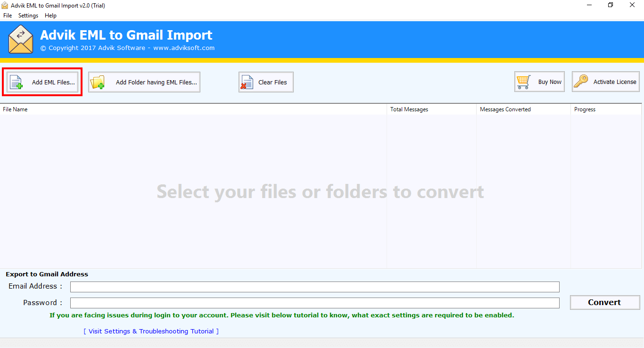
Task: Click the green login issues notice text
Action: pos(282,315)
